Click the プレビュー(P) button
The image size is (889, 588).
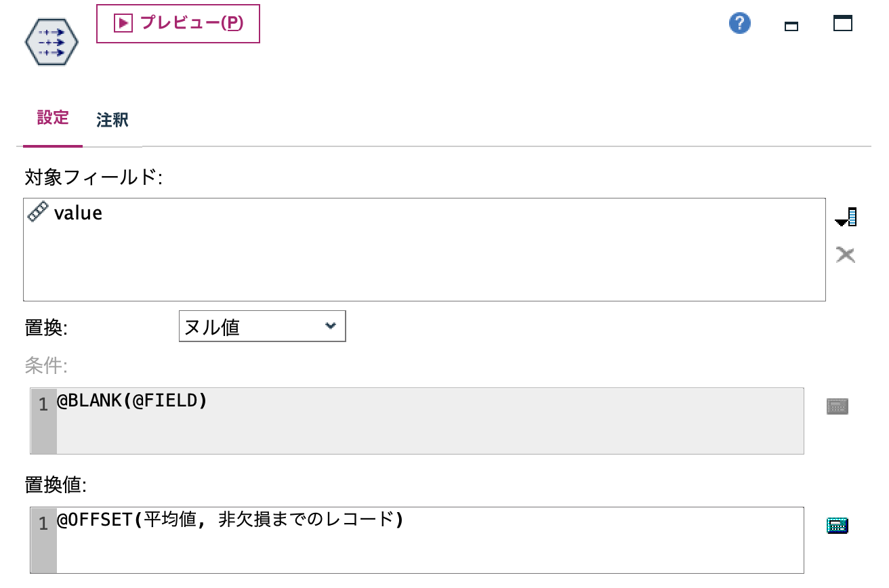click(178, 24)
